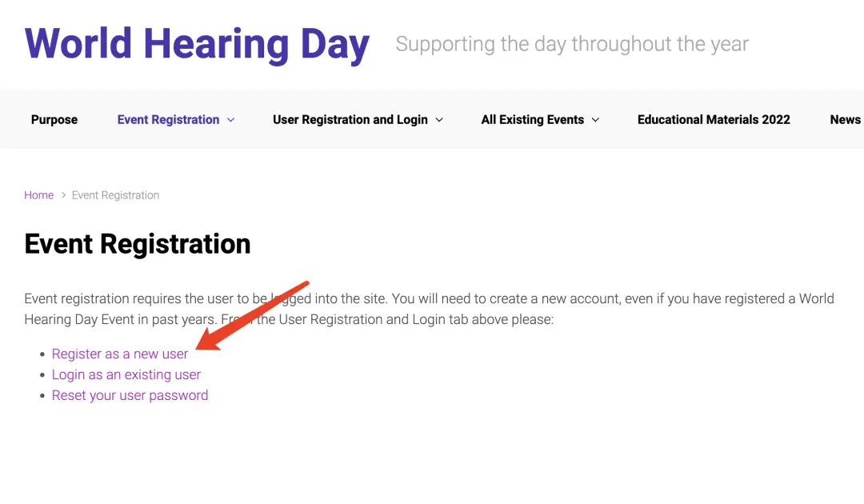Screen dimensions: 864x504
Task: Expand the User Registration and Login chevron
Action: pos(439,120)
